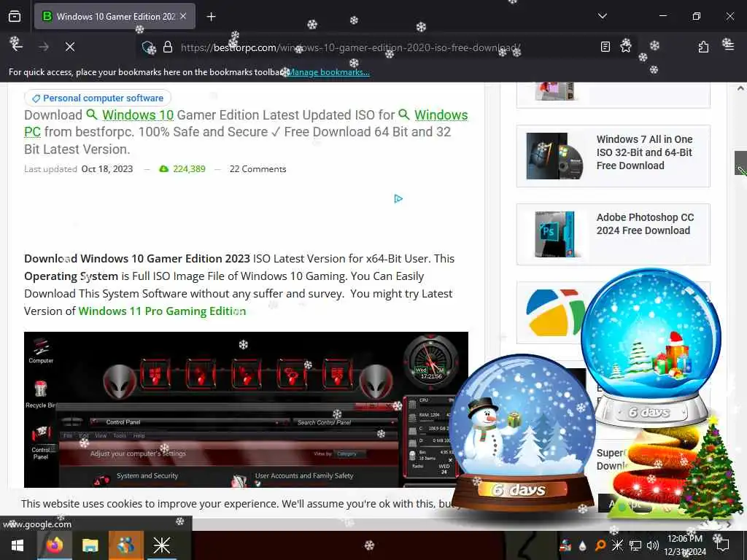The height and width of the screenshot is (560, 747).
Task: Click the 224,389 downloads count
Action: 182,169
